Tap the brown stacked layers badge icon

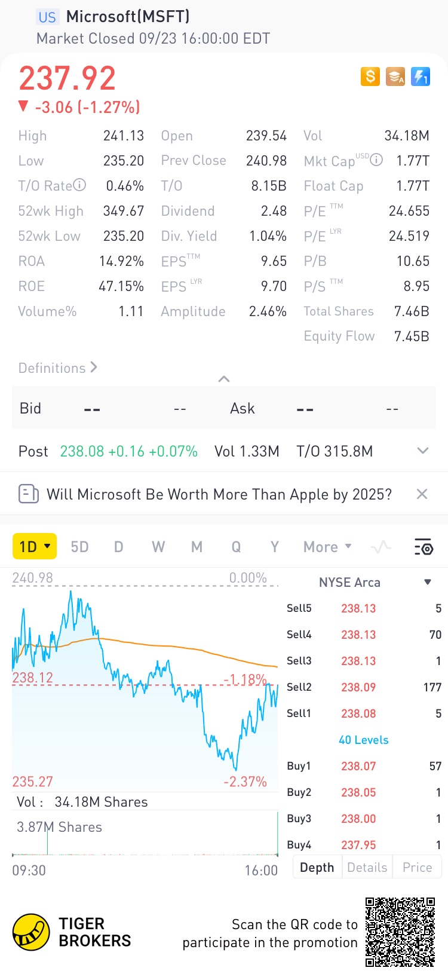(x=395, y=76)
